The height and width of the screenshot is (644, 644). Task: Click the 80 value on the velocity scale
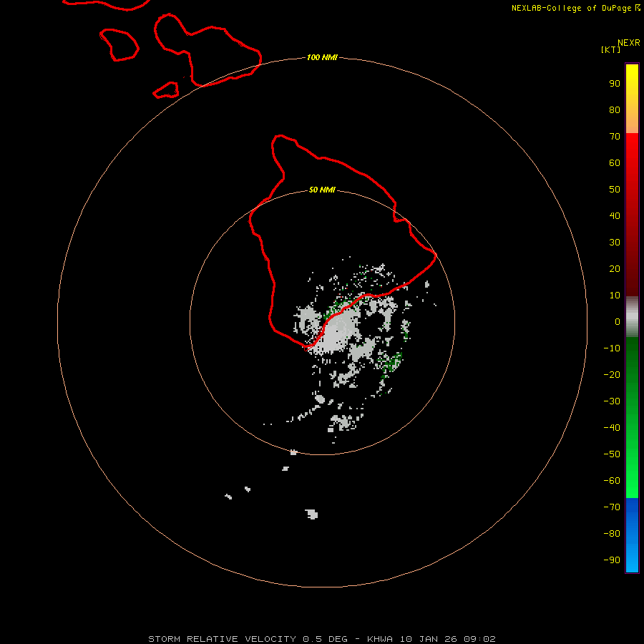pyautogui.click(x=615, y=110)
